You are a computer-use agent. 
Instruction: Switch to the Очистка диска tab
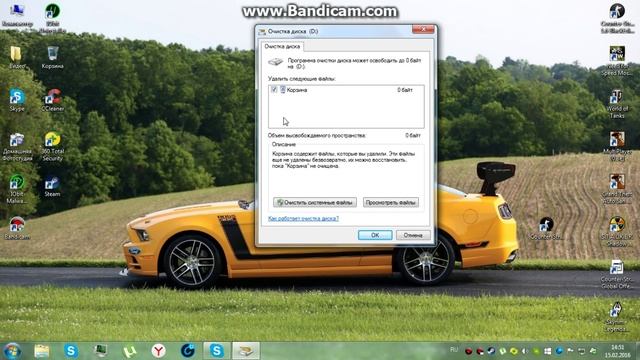pyautogui.click(x=282, y=47)
